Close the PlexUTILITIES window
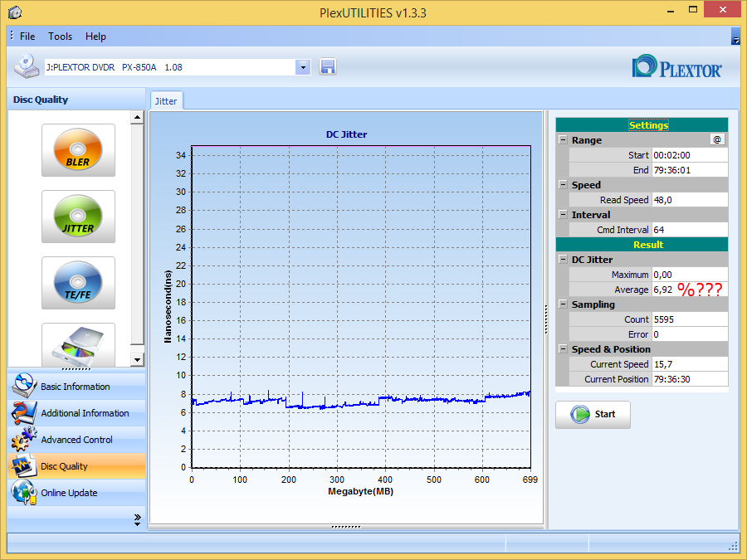 pyautogui.click(x=722, y=9)
